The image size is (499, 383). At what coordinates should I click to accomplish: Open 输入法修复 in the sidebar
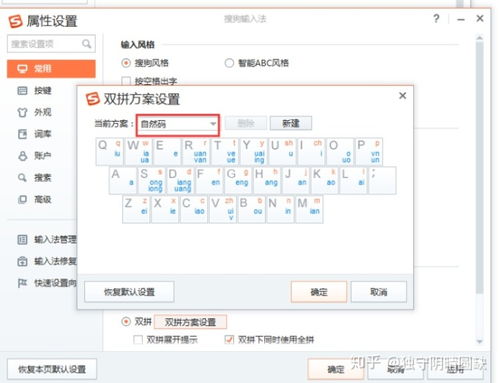pos(47,261)
